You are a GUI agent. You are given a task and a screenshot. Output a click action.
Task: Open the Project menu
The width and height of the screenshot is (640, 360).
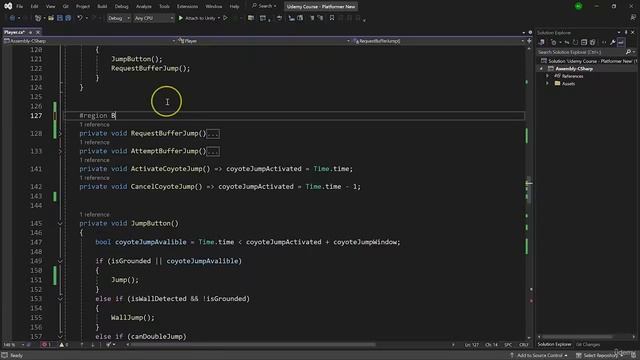coord(82,6)
